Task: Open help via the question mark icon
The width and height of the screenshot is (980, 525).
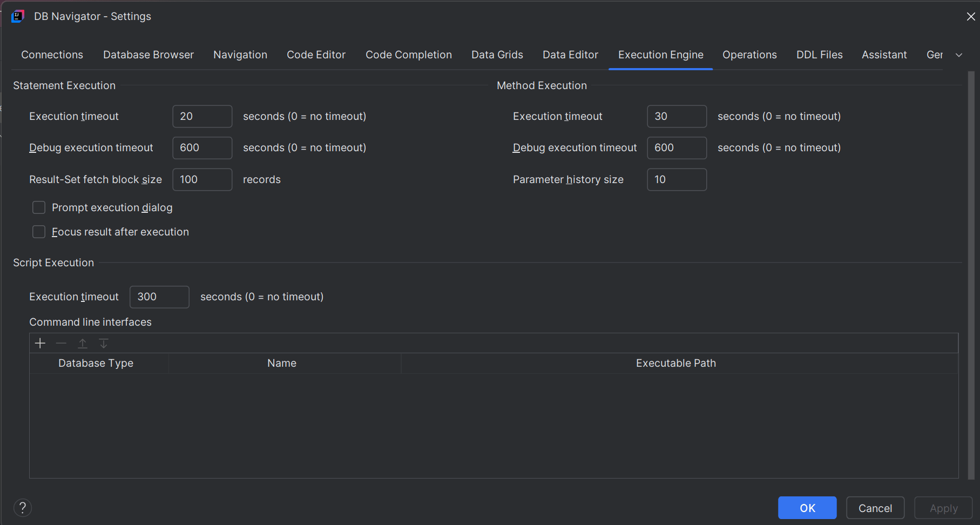Action: pos(23,508)
